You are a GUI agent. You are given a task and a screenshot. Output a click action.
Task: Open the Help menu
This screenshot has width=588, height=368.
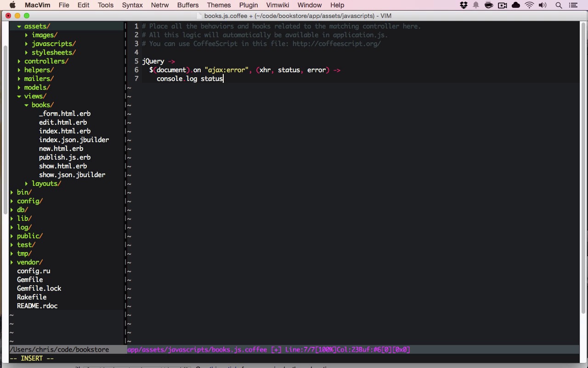pyautogui.click(x=337, y=5)
